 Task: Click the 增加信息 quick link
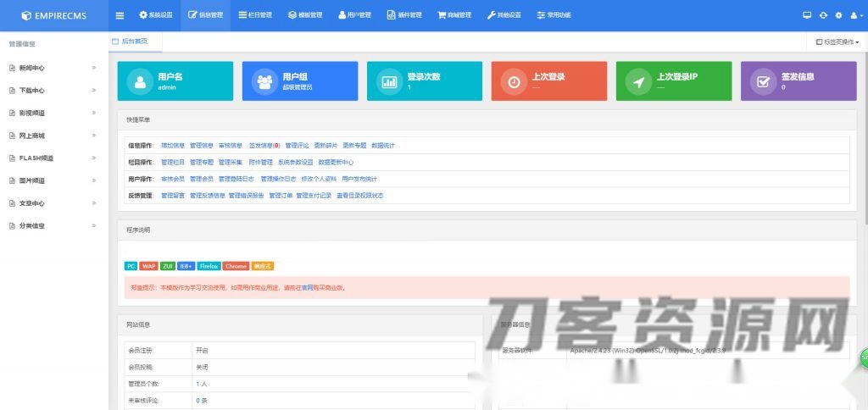point(173,146)
